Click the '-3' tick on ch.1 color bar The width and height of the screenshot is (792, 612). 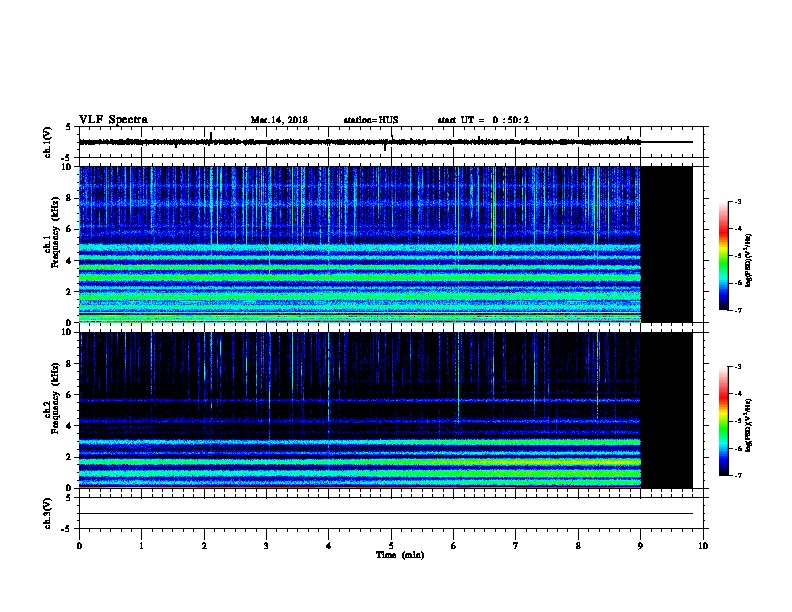[738, 202]
